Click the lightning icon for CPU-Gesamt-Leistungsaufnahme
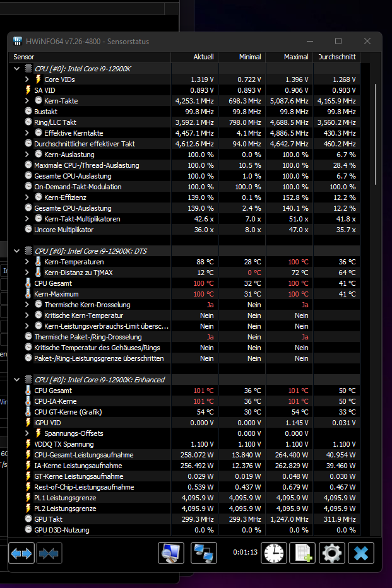Viewport: 392px width, 588px height. pos(28,455)
